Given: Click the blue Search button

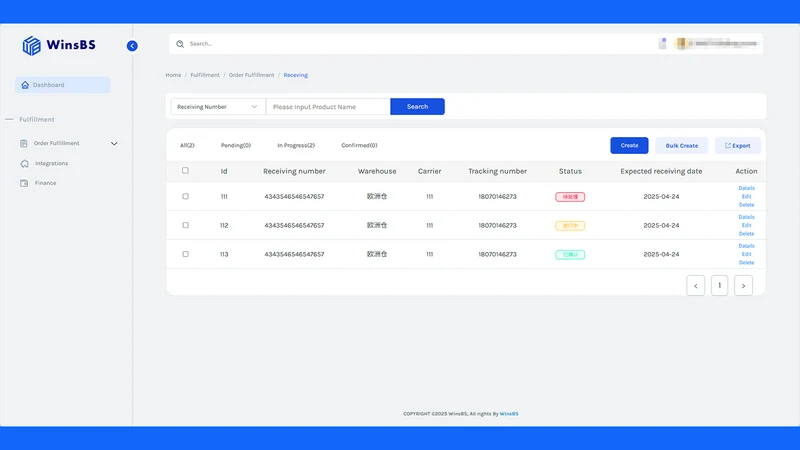Looking at the screenshot, I should [x=417, y=107].
